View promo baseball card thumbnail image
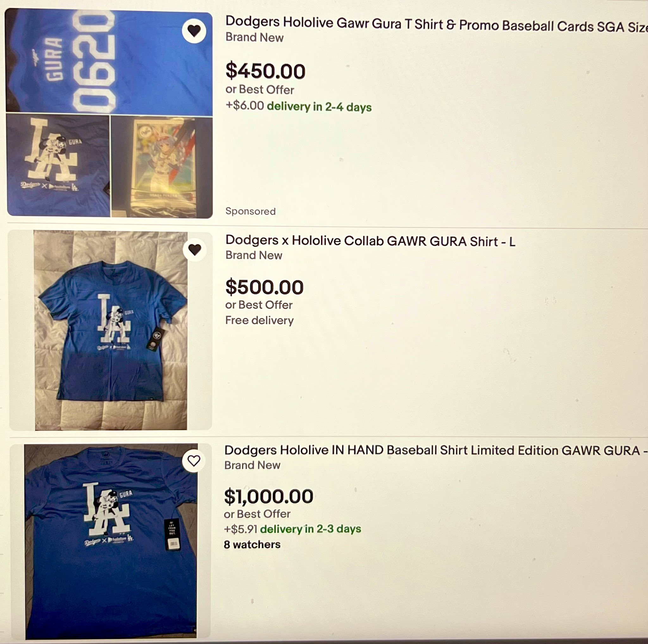 pos(162,167)
